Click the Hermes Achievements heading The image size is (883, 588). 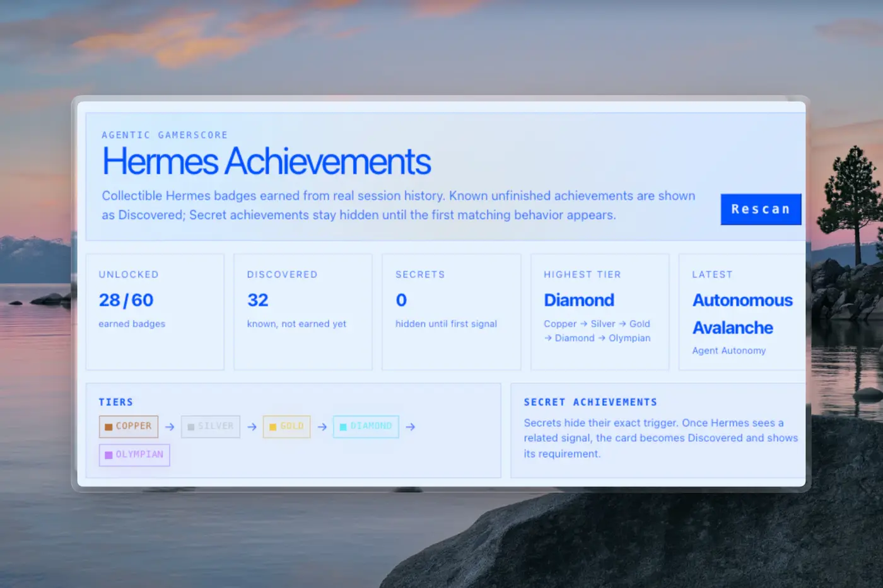click(x=266, y=161)
